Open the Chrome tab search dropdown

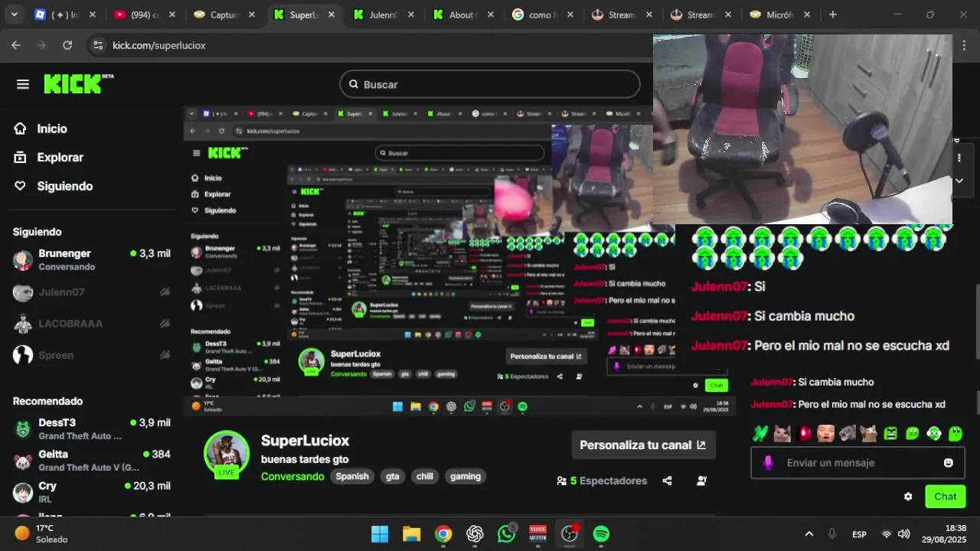[x=15, y=15]
